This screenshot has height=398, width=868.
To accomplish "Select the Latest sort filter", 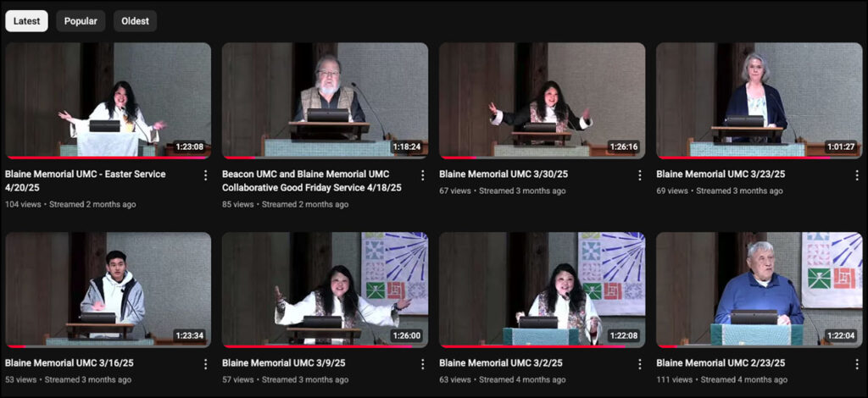I will (x=26, y=21).
